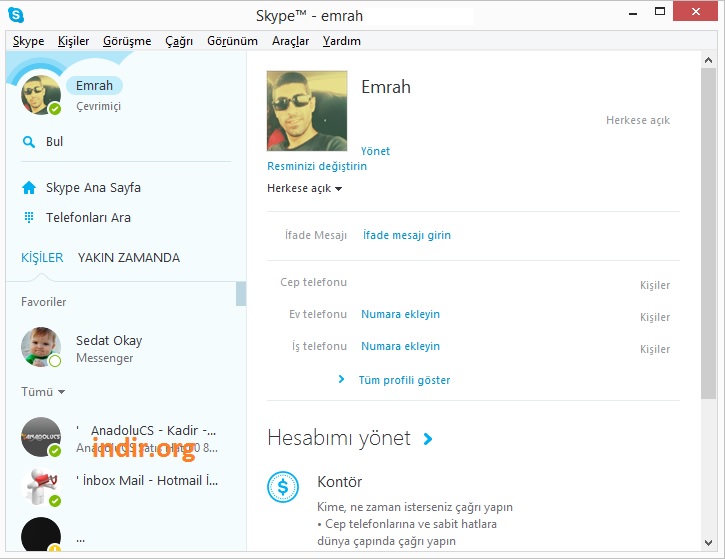
Task: Minimize the Skype window
Action: (633, 12)
